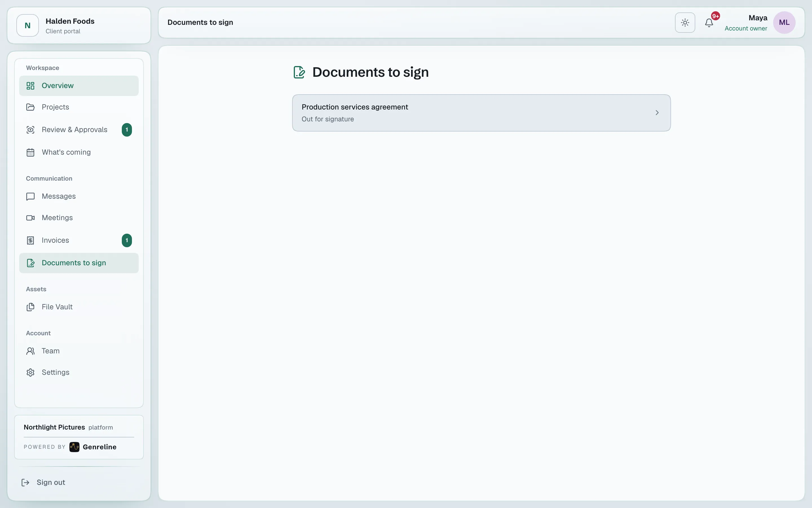The width and height of the screenshot is (812, 508).
Task: Open the File Vault menu item
Action: point(79,307)
